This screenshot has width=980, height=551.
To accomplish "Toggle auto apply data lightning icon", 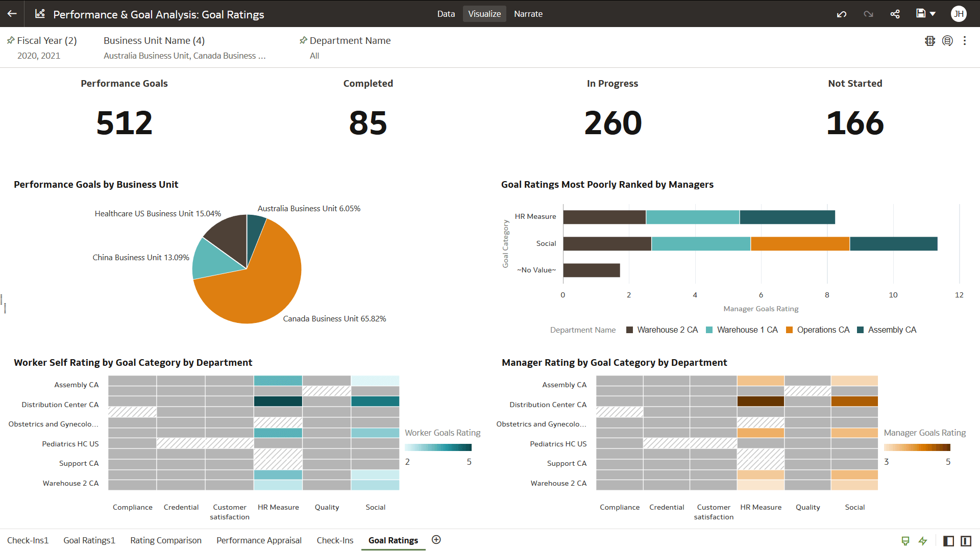I will pyautogui.click(x=923, y=541).
